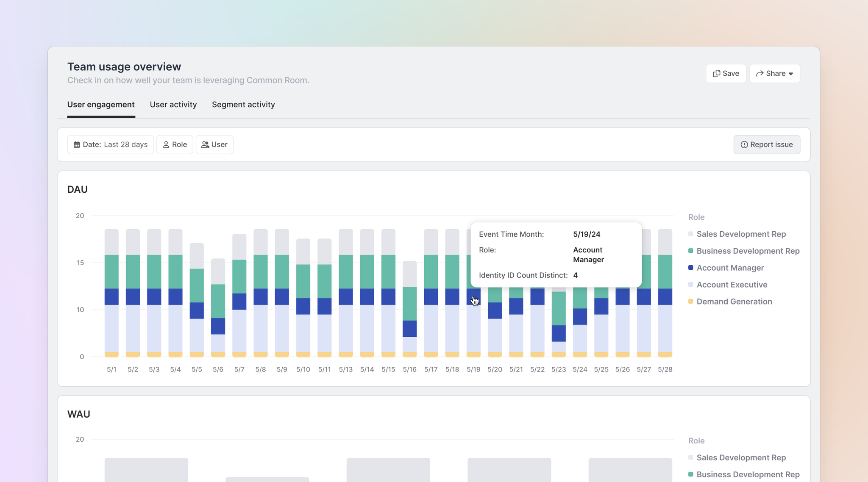Toggle Account Executive legend in DAU chart
The width and height of the screenshot is (868, 482).
[x=732, y=285]
